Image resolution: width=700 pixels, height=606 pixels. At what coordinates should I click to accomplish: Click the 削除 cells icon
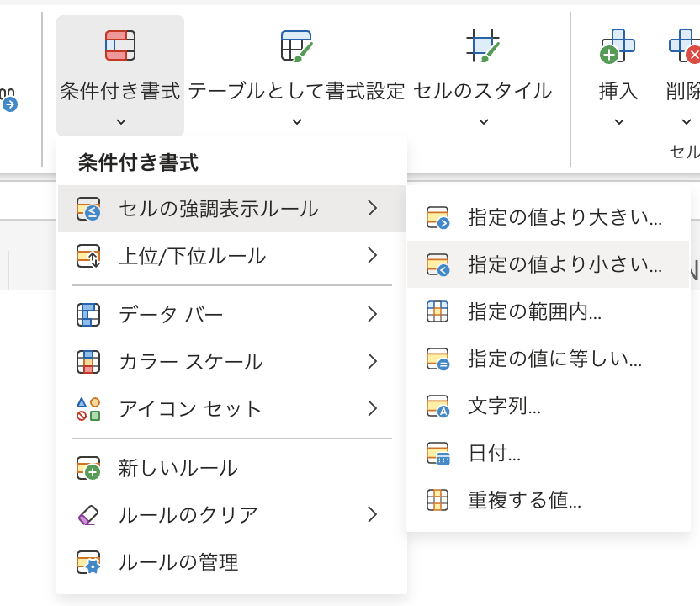pyautogui.click(x=685, y=45)
